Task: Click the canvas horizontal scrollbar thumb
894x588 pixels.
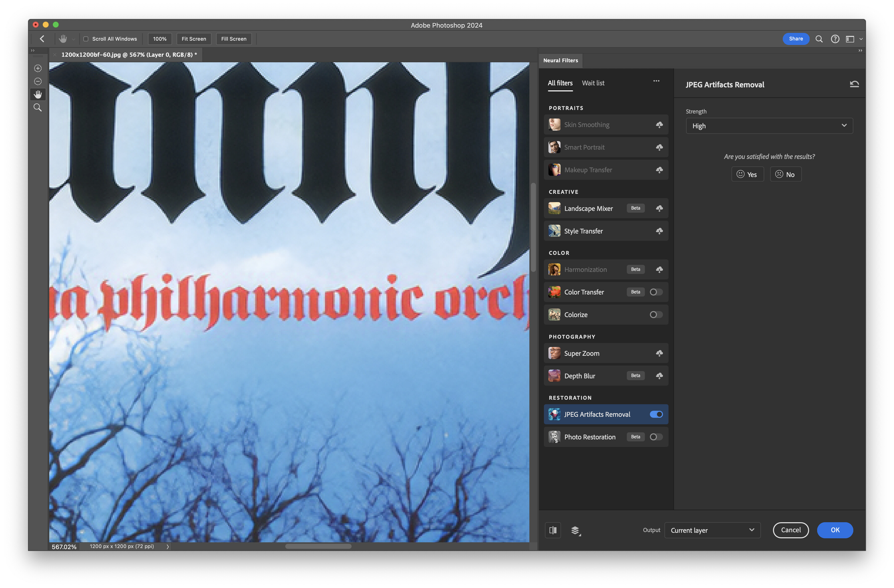Action: 318,546
